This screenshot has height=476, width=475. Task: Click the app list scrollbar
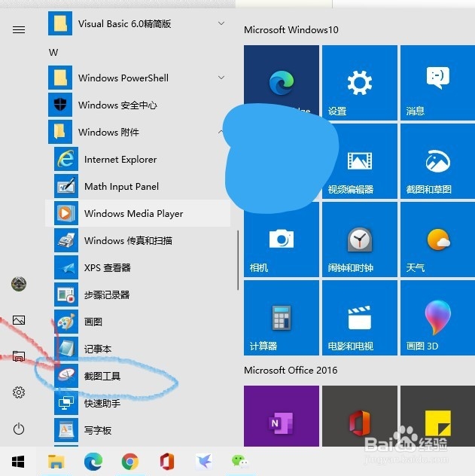238,260
